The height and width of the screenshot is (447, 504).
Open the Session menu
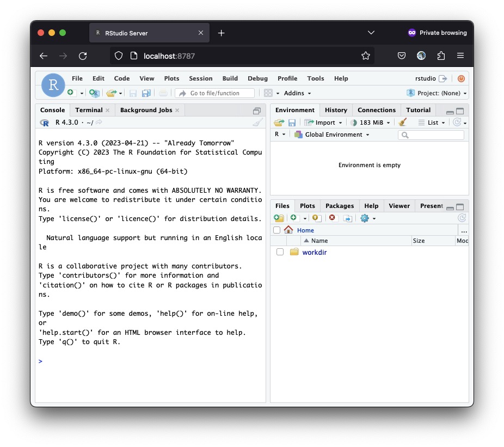[x=201, y=78]
